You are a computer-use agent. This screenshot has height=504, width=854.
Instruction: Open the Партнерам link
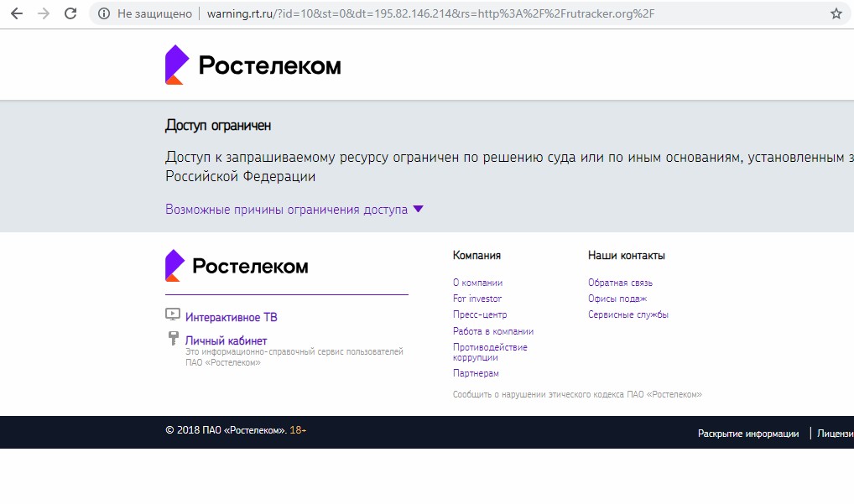pos(476,373)
